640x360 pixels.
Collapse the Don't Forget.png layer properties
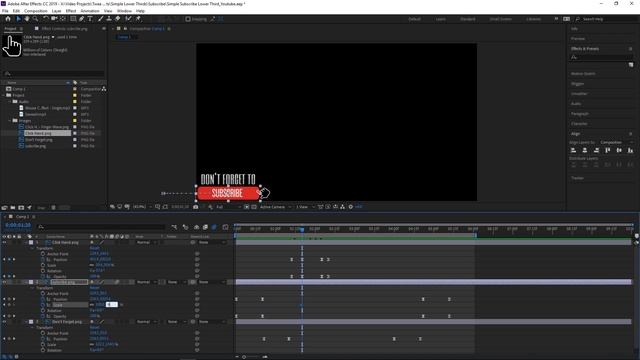coord(26,322)
